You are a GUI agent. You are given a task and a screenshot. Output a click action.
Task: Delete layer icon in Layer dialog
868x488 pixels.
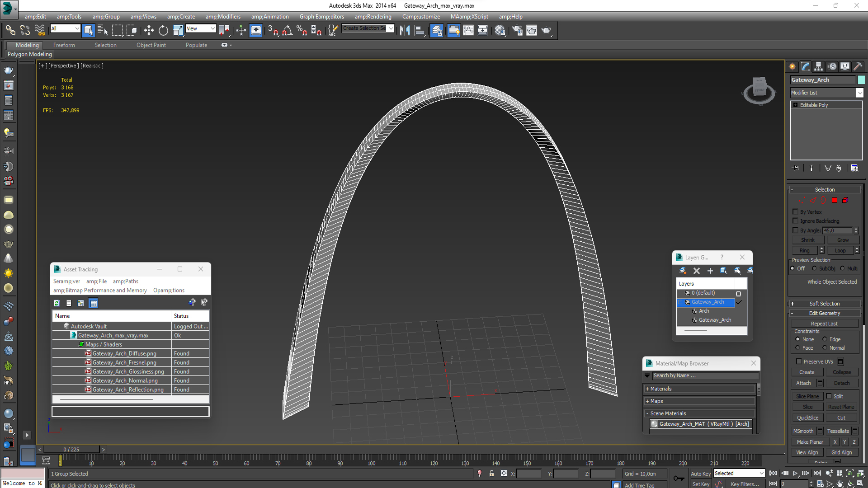click(x=697, y=271)
